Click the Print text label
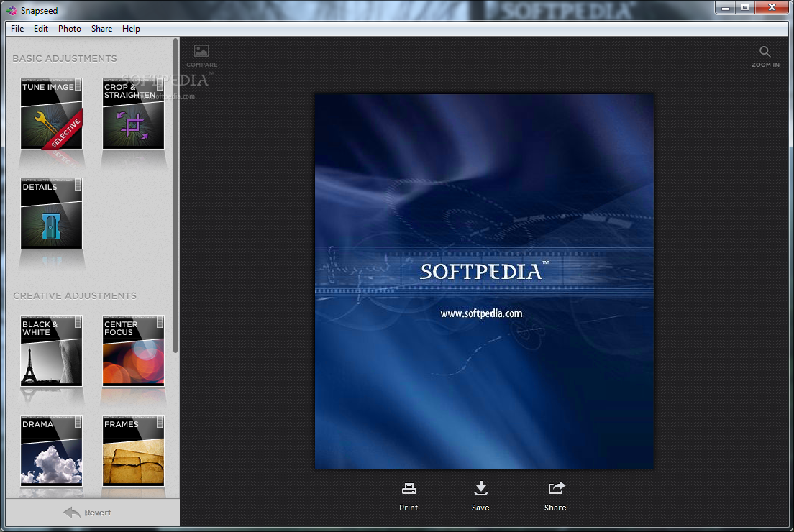 pos(409,508)
